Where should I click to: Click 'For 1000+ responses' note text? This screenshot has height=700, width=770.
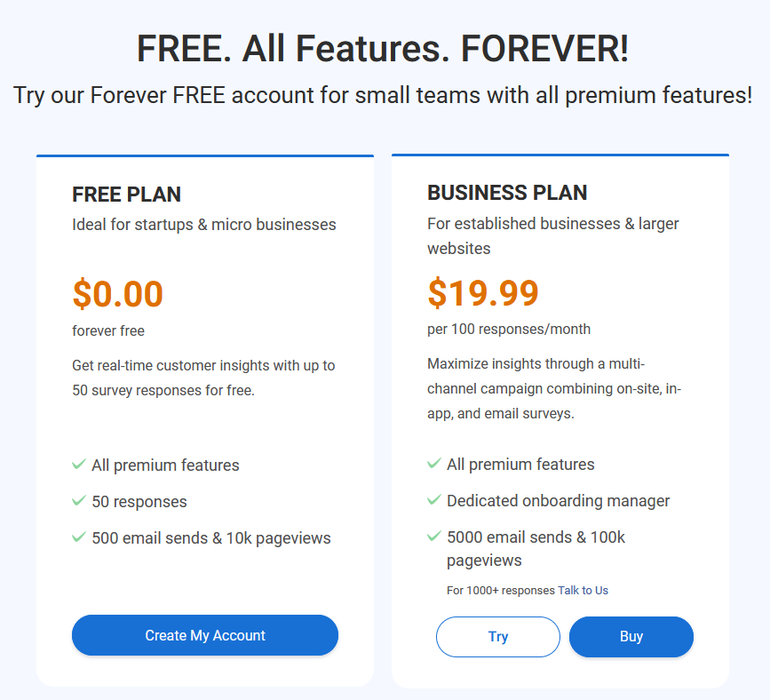[501, 591]
